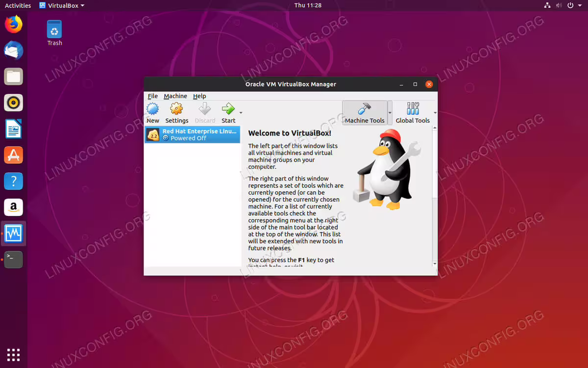The height and width of the screenshot is (368, 588).
Task: Click the Tux penguin mascot image
Action: point(386,170)
